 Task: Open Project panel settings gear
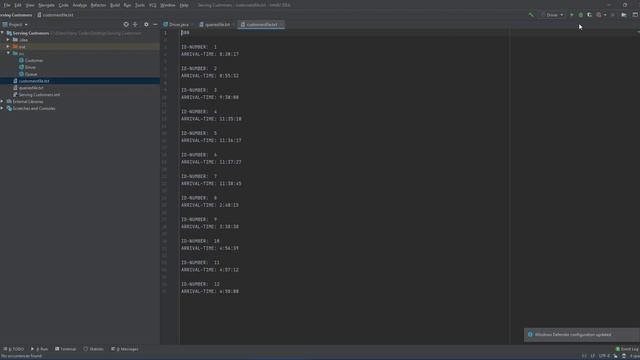[146, 24]
